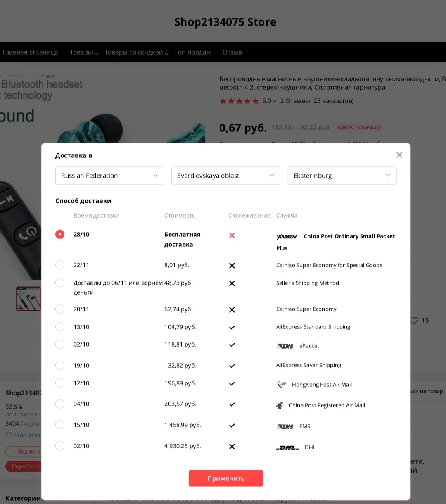The height and width of the screenshot is (504, 446).
Task: Click tracking cross in Cainiao Special Goods row
Action: click(x=232, y=266)
